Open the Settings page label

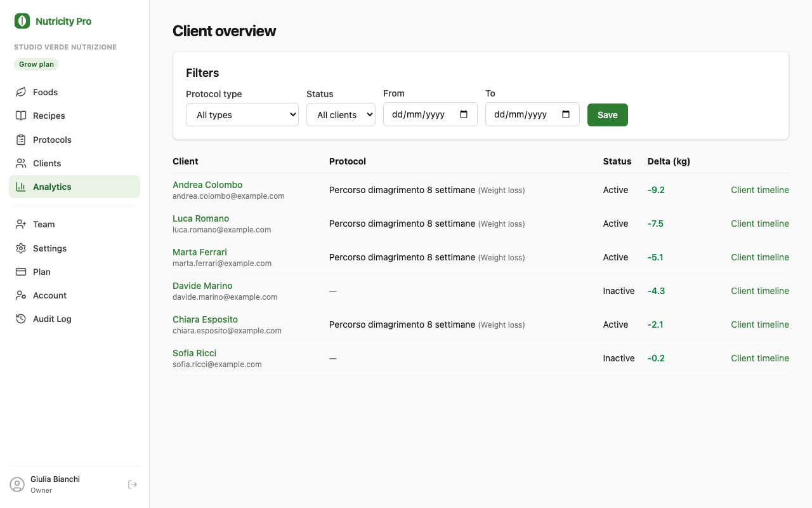pos(49,248)
